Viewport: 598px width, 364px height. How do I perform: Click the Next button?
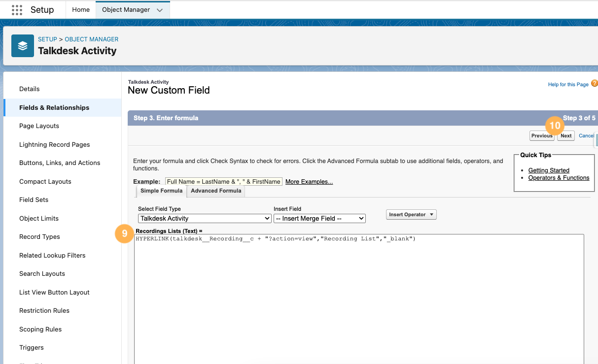point(566,136)
